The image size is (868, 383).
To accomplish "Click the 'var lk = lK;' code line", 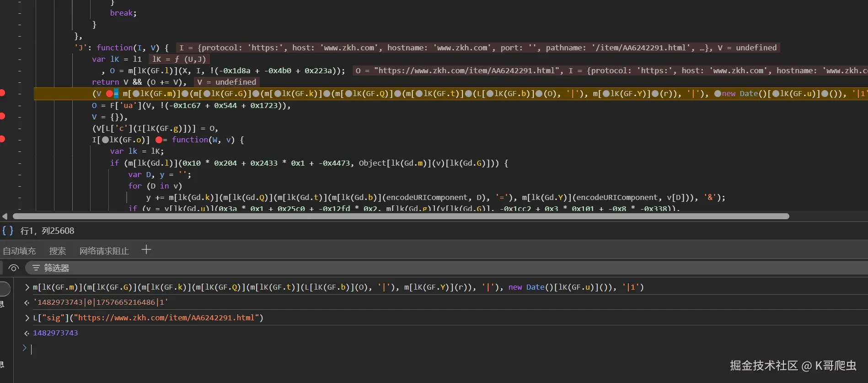I will coord(137,151).
